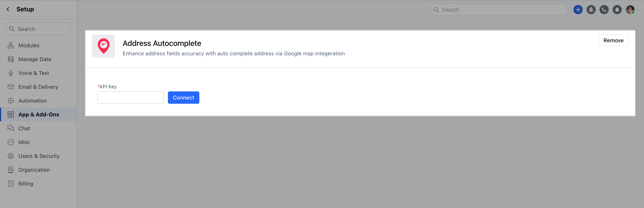Screen dimensions: 644x208
Task: Open the Modules setup icon
Action: click(x=11, y=45)
